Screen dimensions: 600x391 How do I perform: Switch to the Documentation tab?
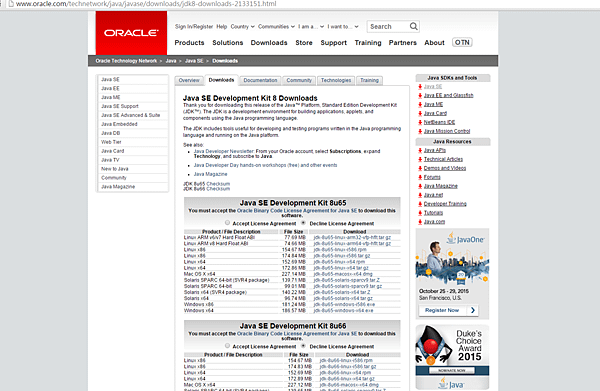point(260,80)
